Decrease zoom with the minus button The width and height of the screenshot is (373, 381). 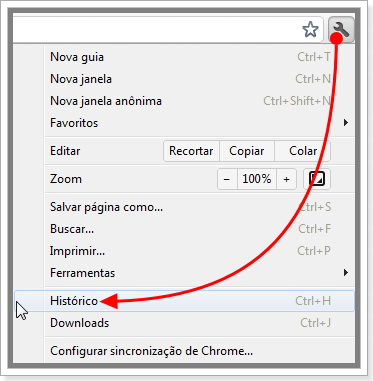point(227,179)
